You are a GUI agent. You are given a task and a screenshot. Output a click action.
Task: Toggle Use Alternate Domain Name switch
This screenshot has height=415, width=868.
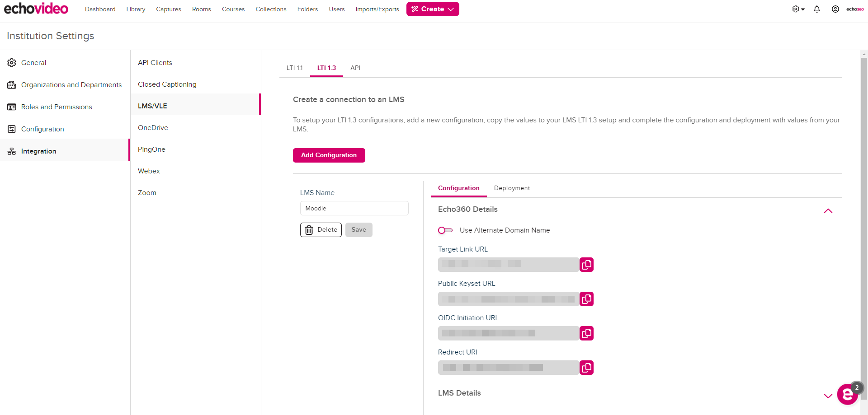click(x=445, y=230)
